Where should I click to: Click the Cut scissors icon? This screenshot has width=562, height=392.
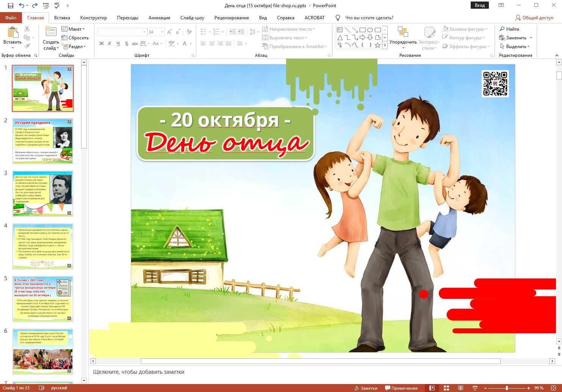coord(27,29)
